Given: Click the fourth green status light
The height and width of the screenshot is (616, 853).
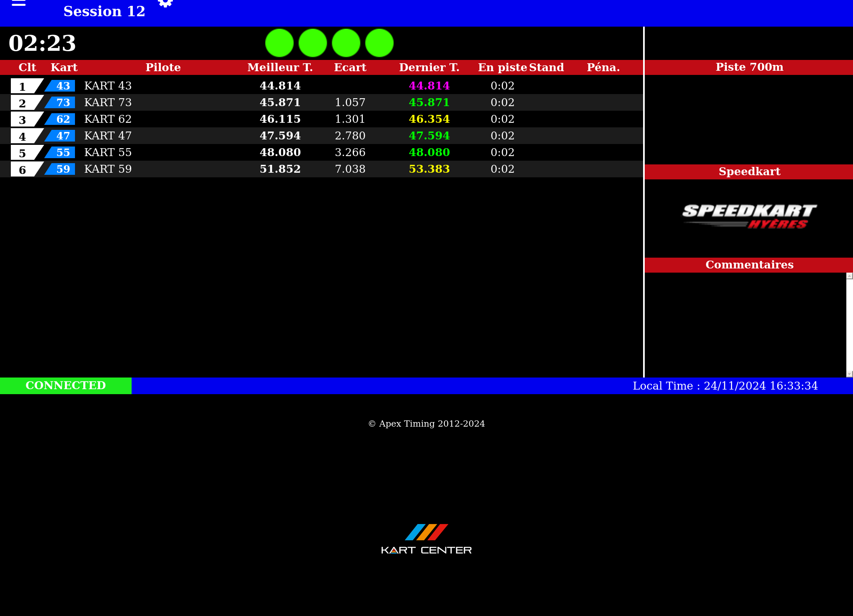Looking at the screenshot, I should pos(379,43).
